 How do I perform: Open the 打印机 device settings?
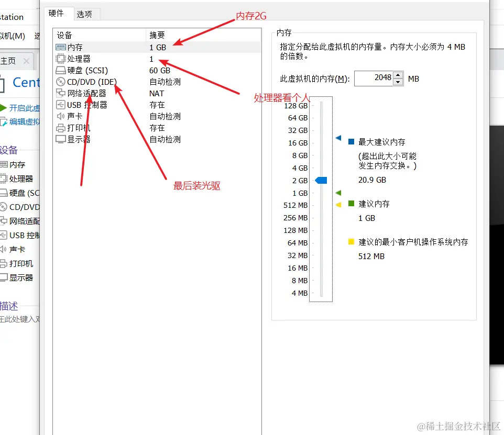pos(78,128)
